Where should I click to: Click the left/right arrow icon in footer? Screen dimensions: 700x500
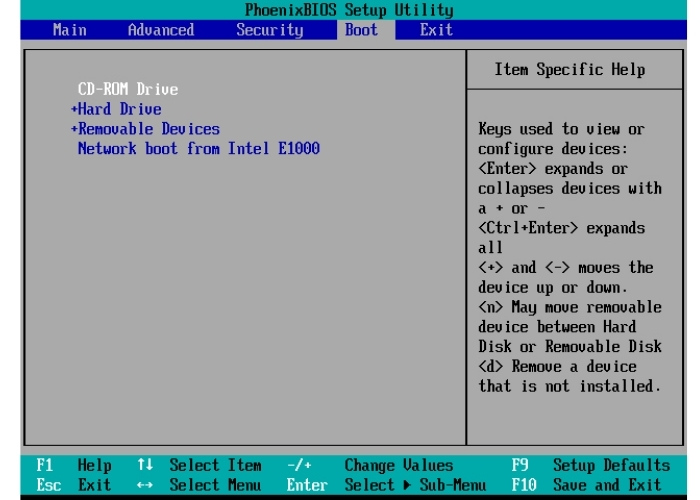point(145,485)
